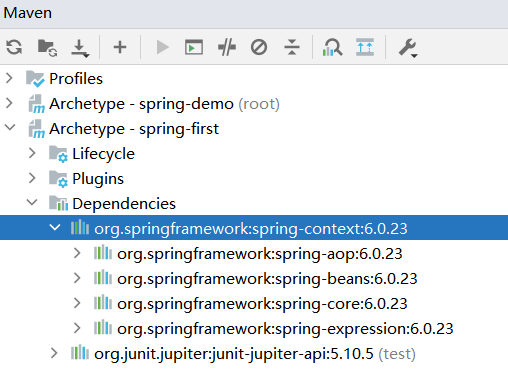Expand junit-jupiter-api:5.10.5 dependency
Viewport: 508px width, 377px height.
[x=54, y=353]
